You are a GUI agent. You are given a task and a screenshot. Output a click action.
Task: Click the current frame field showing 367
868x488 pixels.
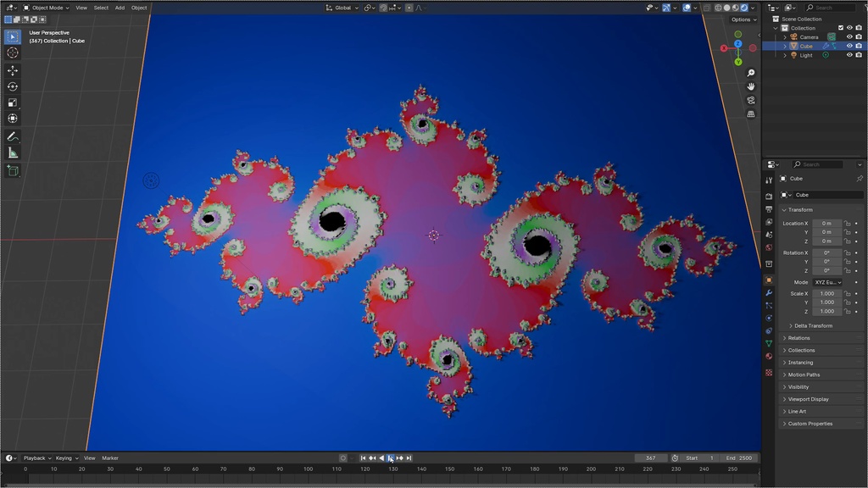pos(651,458)
